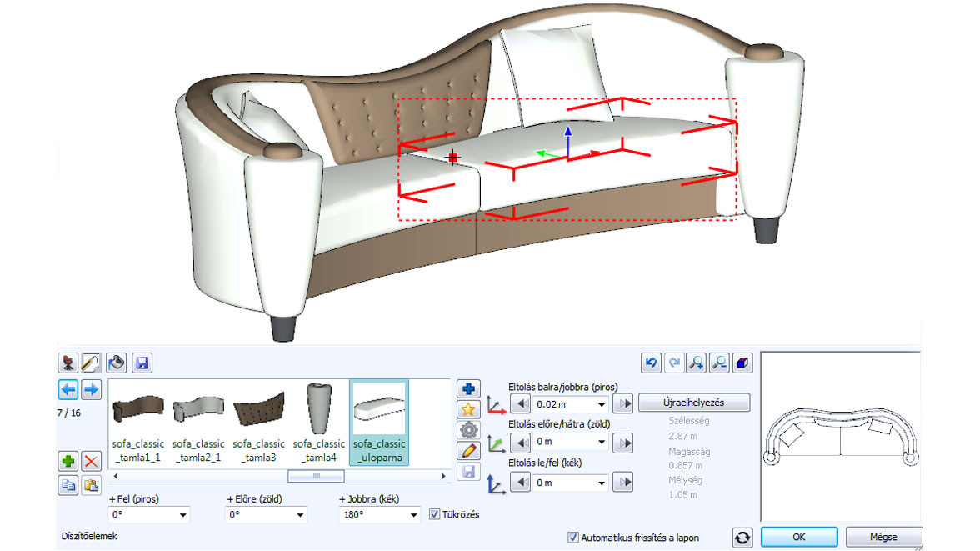Open the Jobbra (kék) 180° dropdown
This screenshot has height=551, width=980.
click(413, 515)
